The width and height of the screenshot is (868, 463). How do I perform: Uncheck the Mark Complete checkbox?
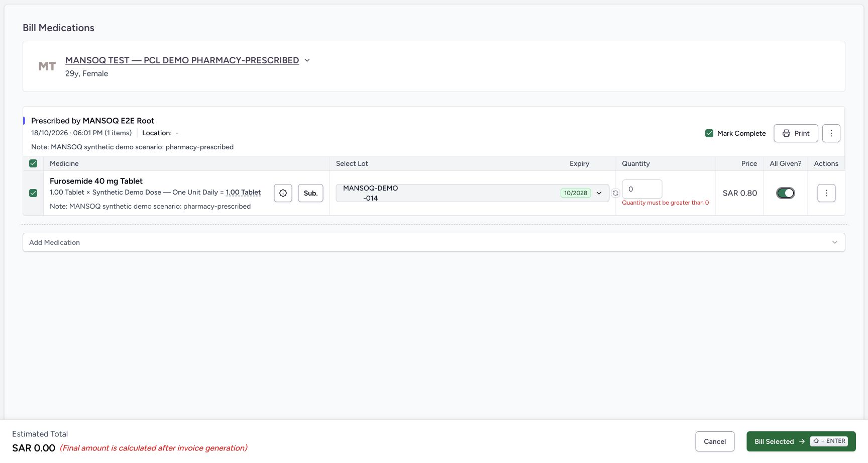(x=709, y=133)
